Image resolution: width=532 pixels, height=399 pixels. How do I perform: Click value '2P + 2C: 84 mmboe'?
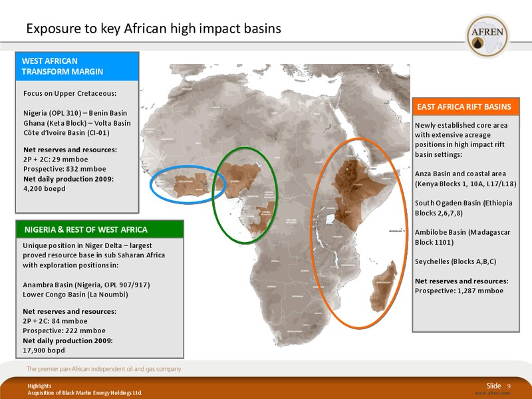coord(55,321)
